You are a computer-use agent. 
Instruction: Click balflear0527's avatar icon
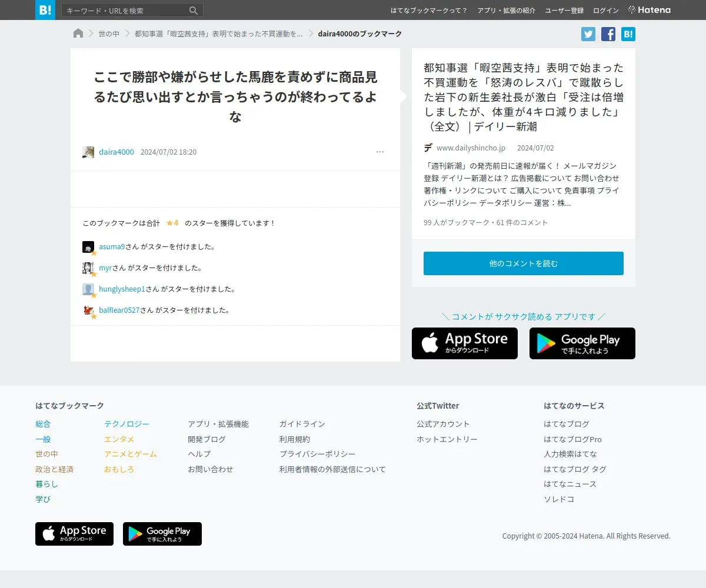88,310
